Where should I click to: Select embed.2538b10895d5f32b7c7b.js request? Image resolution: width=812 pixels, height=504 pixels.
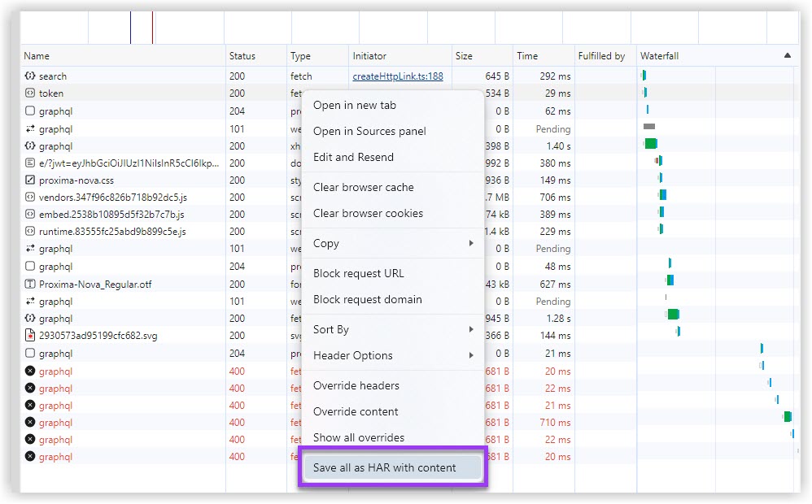coord(111,215)
